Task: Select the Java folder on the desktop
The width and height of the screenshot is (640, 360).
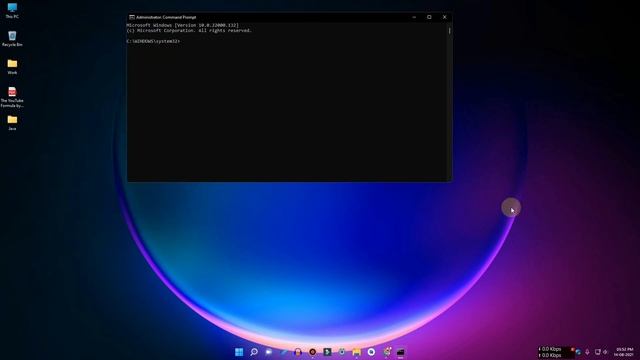Action: pos(12,122)
